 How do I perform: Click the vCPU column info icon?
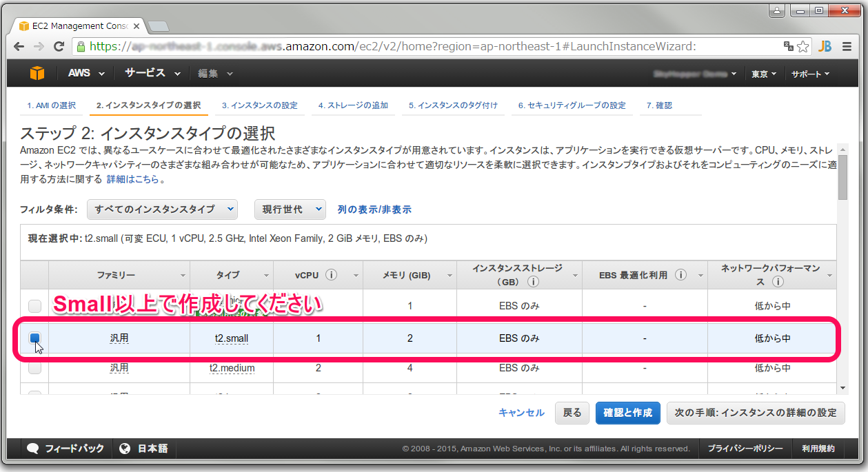tap(331, 275)
